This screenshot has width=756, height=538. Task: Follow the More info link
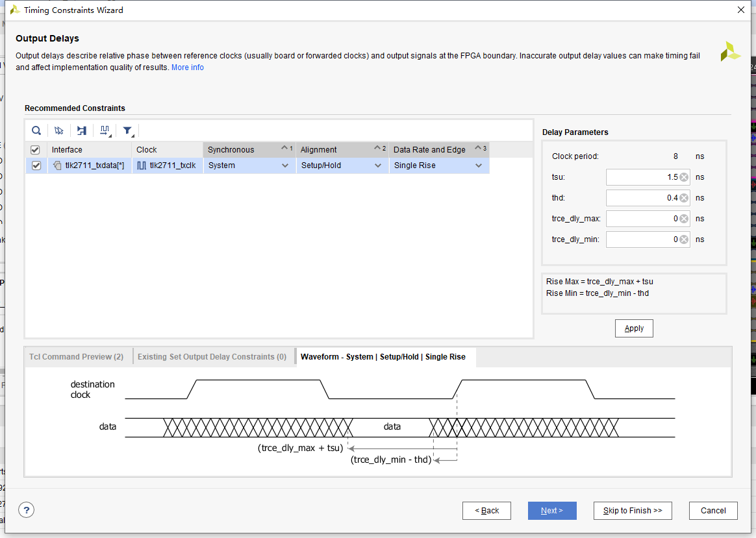click(x=187, y=67)
